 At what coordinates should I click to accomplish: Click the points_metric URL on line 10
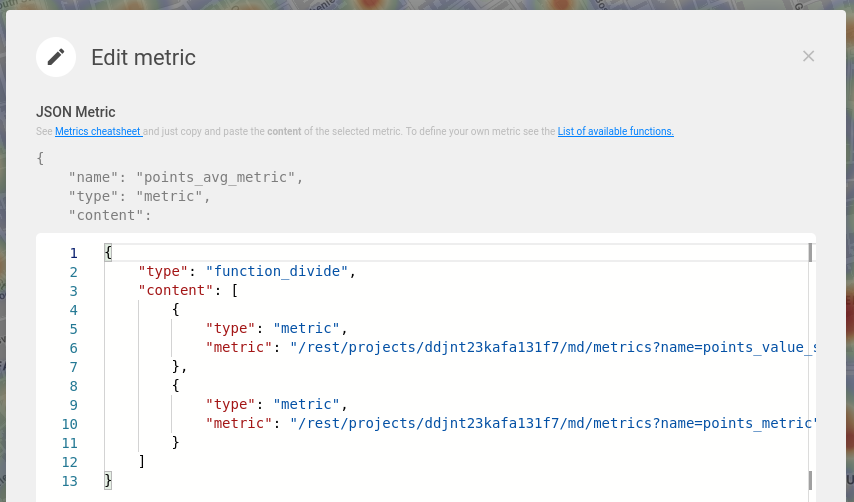tap(550, 424)
